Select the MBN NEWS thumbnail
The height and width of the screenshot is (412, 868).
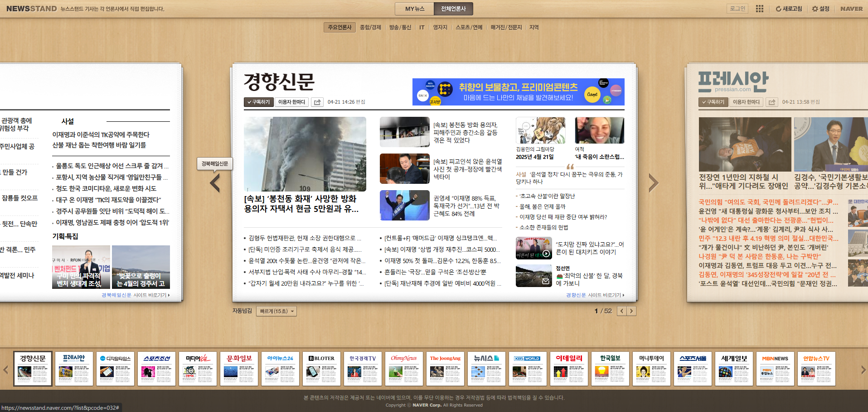(775, 369)
